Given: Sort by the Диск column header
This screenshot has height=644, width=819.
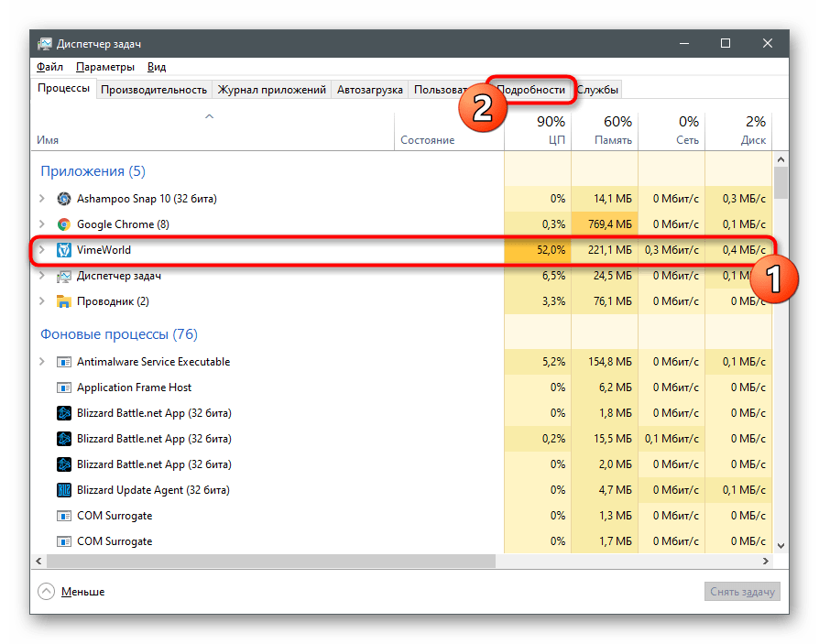Looking at the screenshot, I should tap(738, 131).
